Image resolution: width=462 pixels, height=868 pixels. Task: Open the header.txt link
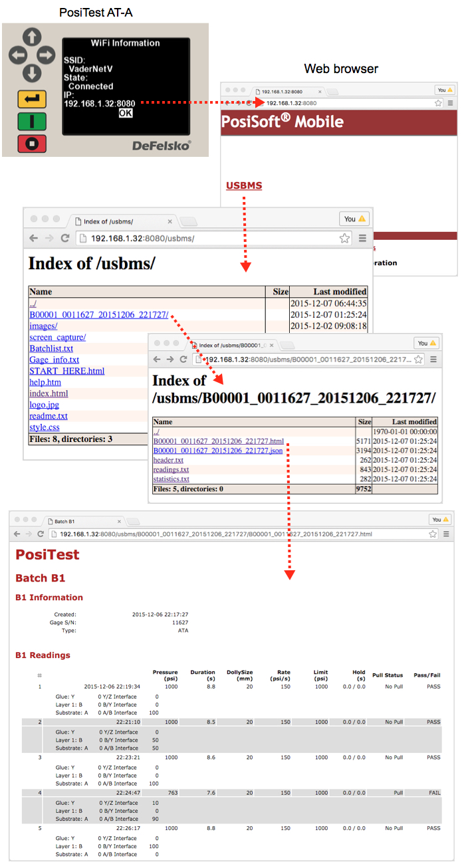pos(168,460)
